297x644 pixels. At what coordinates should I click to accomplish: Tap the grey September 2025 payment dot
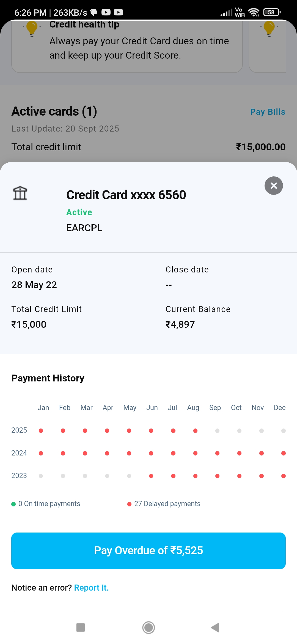pyautogui.click(x=217, y=431)
